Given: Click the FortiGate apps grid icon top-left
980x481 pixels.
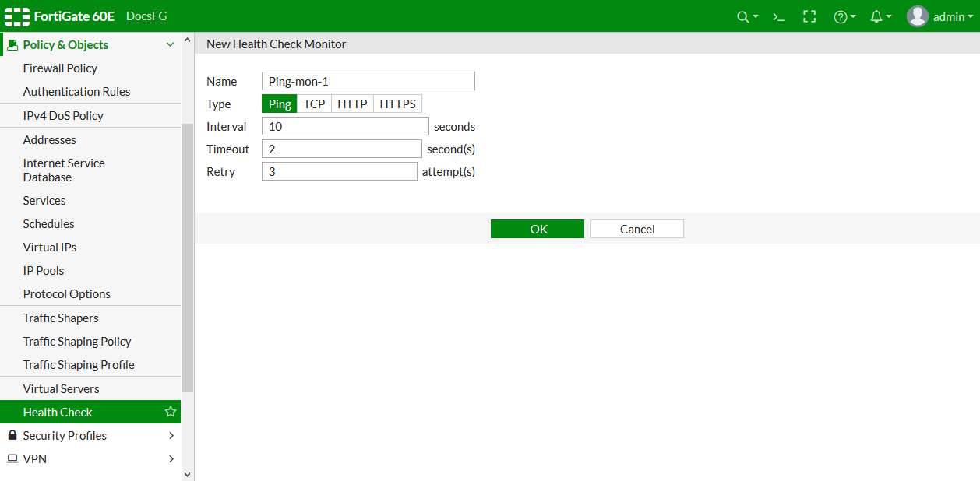Looking at the screenshot, I should (16, 16).
